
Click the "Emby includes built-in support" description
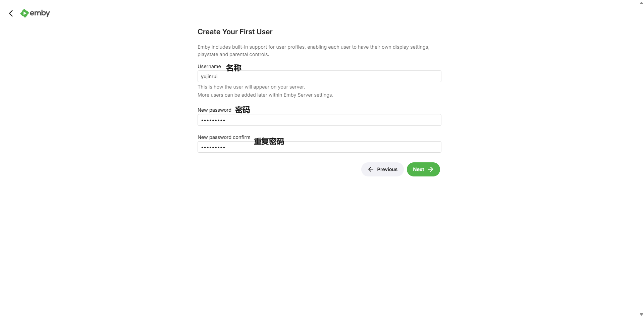[x=313, y=51]
